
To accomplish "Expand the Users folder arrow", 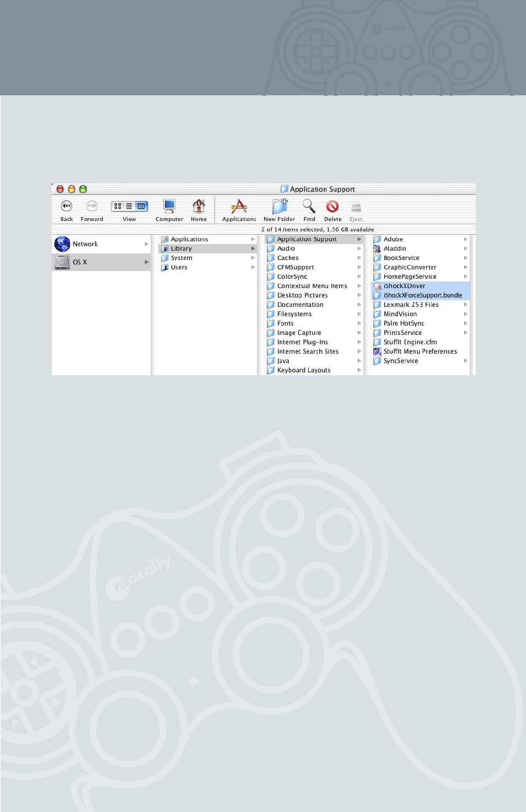I will (x=253, y=267).
